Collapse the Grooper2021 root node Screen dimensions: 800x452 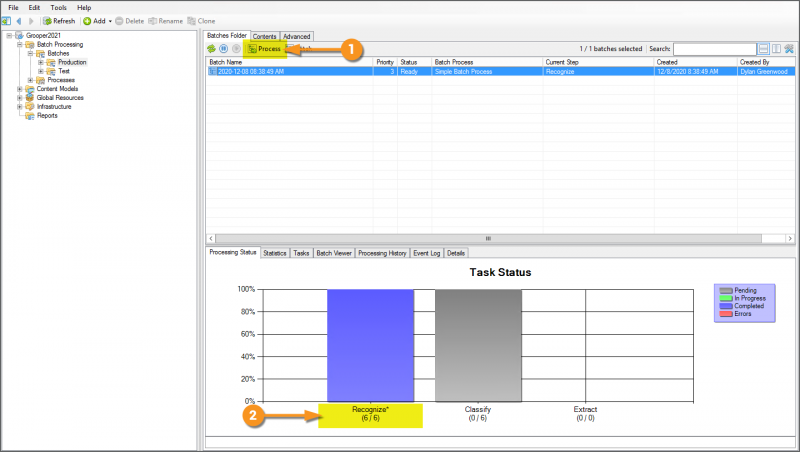(x=9, y=35)
